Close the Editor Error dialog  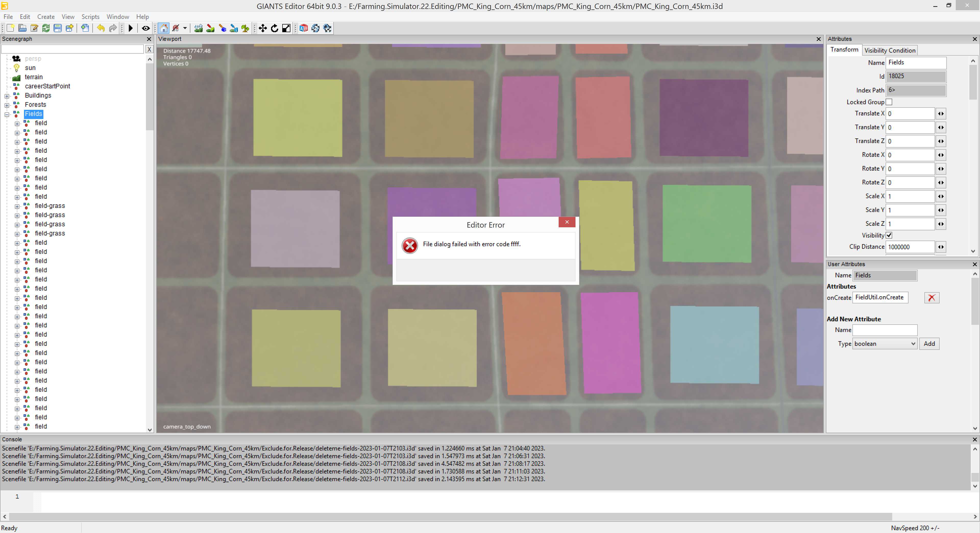click(567, 222)
